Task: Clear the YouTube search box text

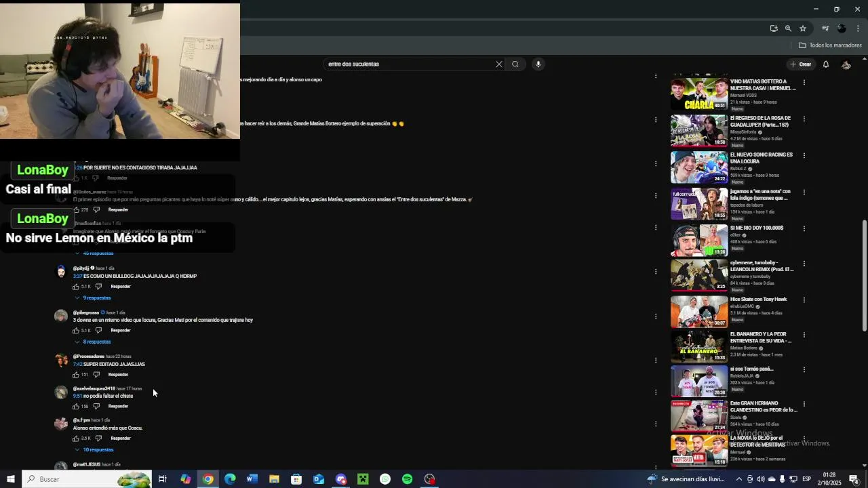Action: pyautogui.click(x=499, y=64)
